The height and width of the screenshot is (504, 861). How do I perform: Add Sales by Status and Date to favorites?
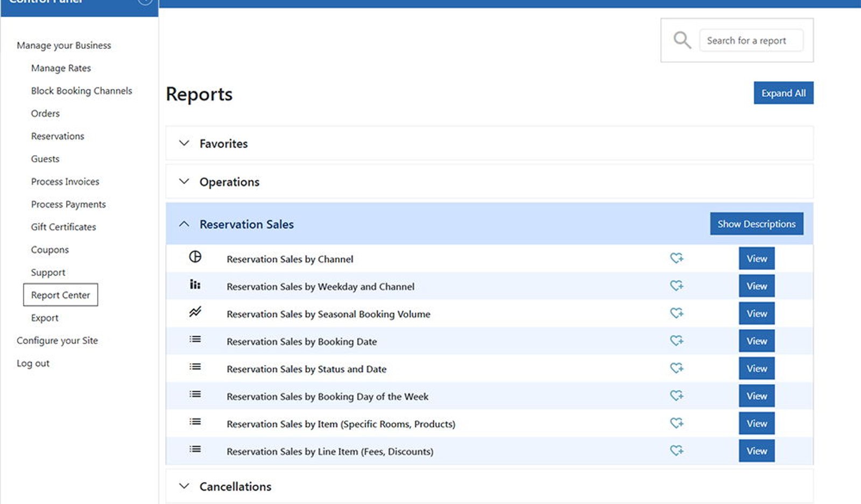pos(676,368)
